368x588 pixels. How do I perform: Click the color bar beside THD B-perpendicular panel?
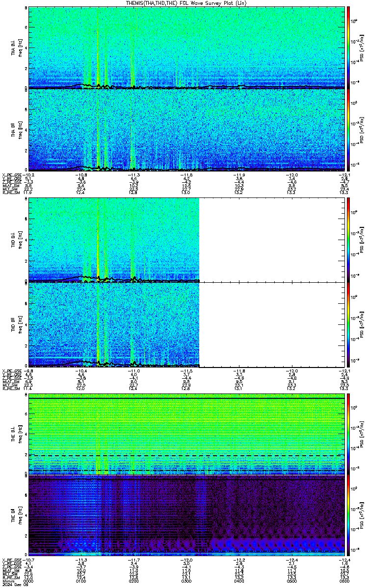pos(348,240)
